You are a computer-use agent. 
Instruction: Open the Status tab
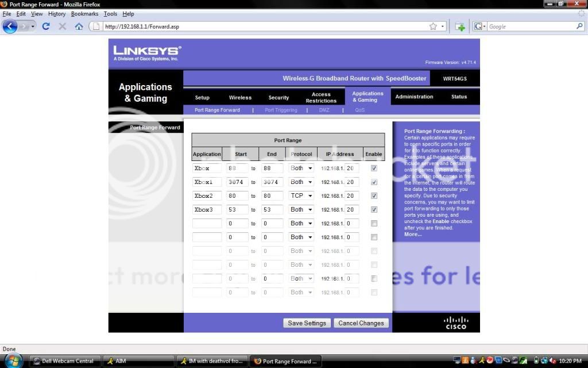tap(459, 97)
